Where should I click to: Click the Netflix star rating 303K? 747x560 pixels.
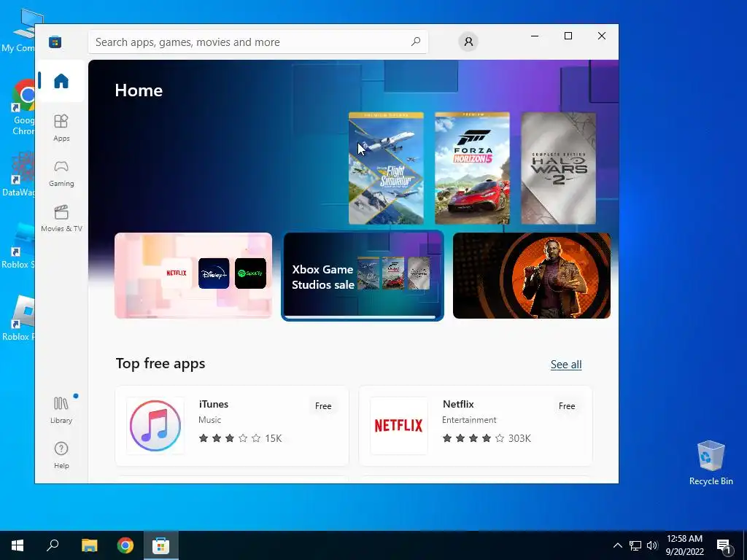click(487, 438)
